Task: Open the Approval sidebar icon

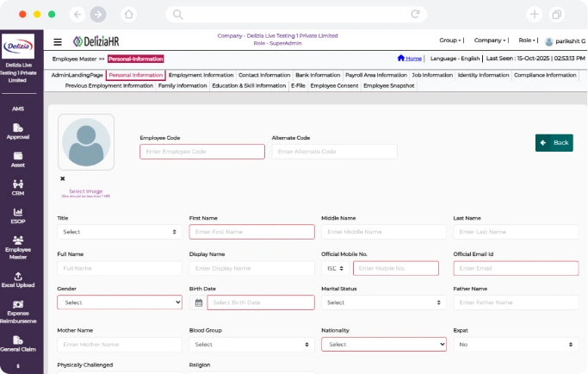Action: 18,131
